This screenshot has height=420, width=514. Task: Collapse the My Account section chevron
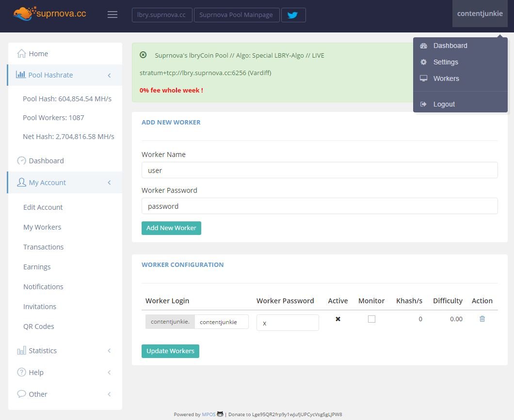click(110, 182)
